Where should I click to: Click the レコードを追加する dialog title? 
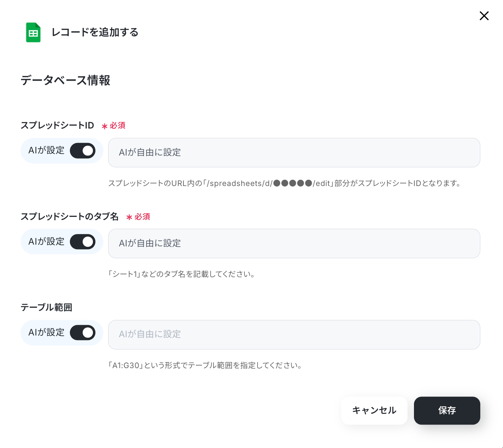(95, 32)
